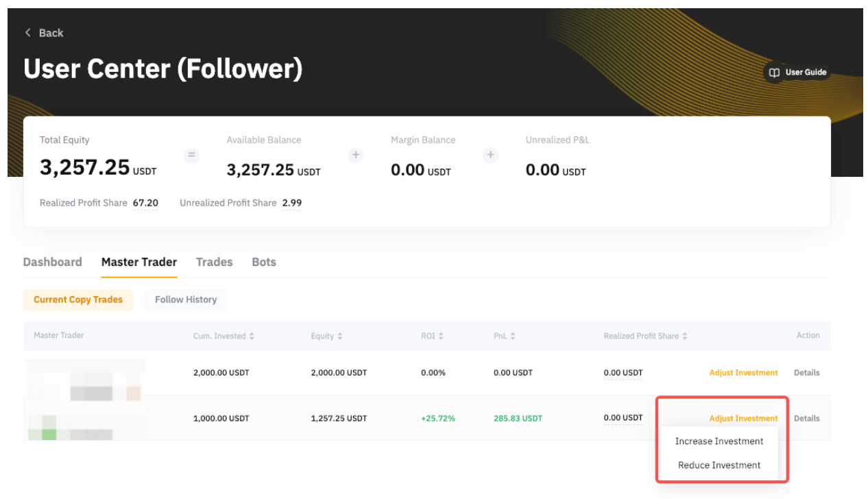View the Follow History section
Screen dimensions: 868x499
(x=186, y=300)
